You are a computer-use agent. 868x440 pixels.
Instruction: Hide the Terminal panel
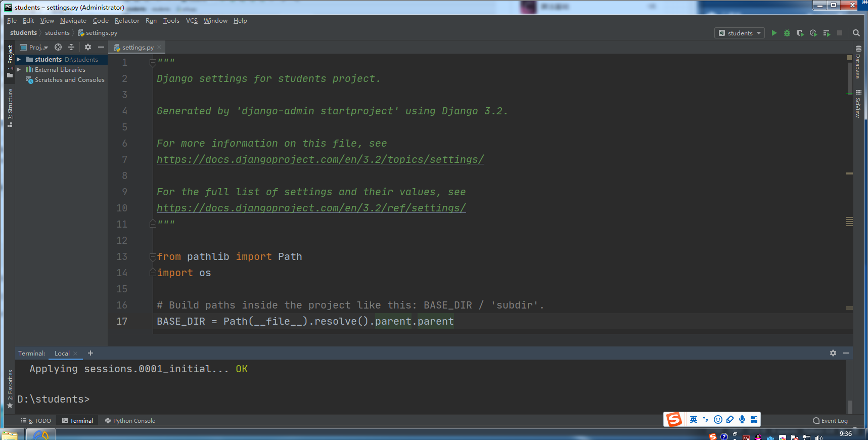846,353
